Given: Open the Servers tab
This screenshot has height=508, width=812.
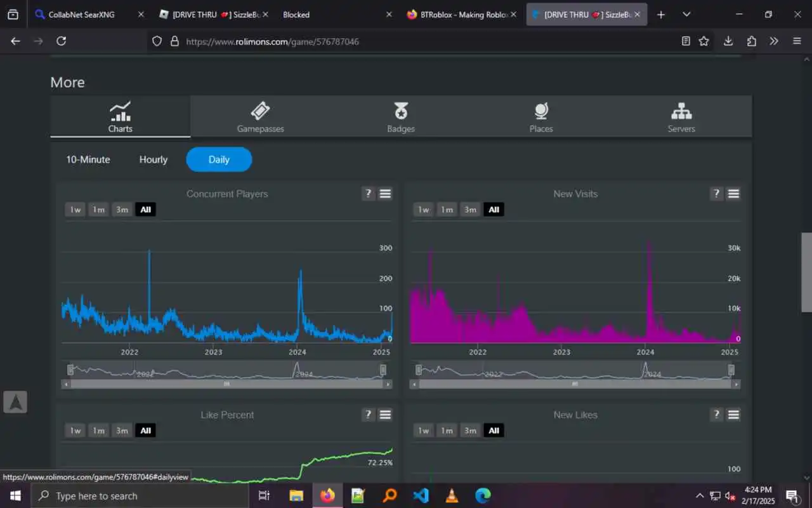Looking at the screenshot, I should click(x=681, y=117).
